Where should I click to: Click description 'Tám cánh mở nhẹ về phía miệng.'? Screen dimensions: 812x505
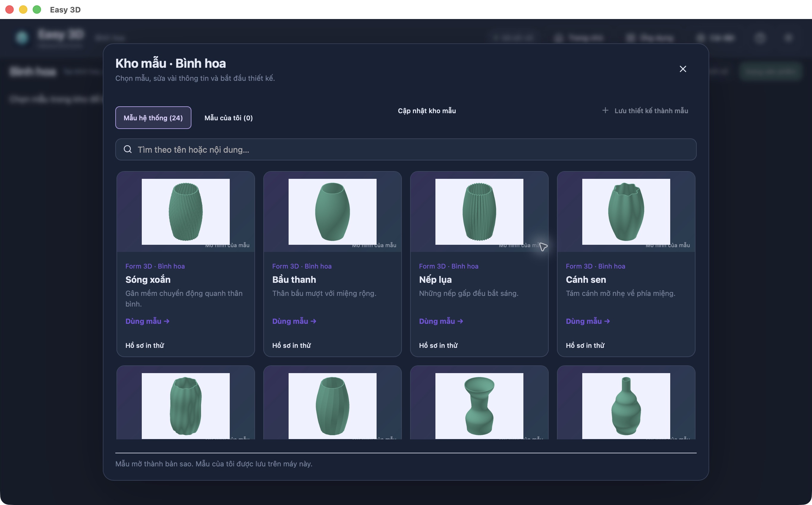click(621, 293)
